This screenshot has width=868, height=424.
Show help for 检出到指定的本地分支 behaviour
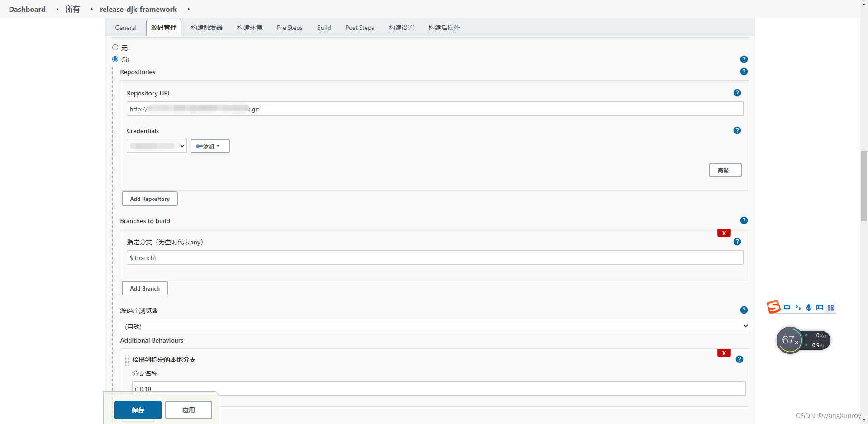click(x=739, y=359)
